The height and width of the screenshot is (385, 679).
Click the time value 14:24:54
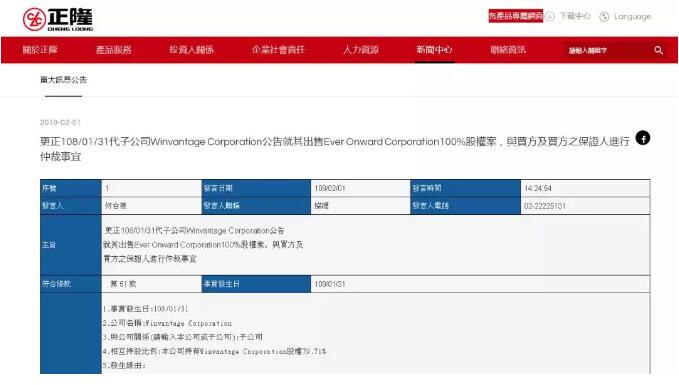538,188
